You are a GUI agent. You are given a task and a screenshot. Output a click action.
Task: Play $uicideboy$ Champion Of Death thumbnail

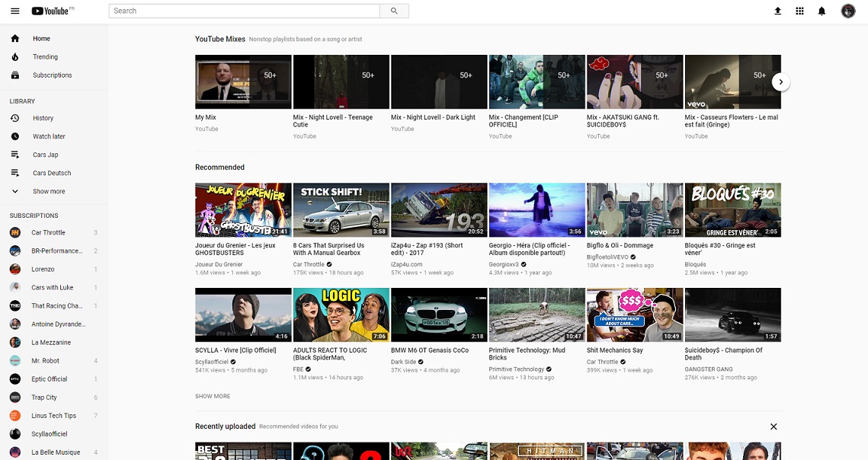point(733,315)
